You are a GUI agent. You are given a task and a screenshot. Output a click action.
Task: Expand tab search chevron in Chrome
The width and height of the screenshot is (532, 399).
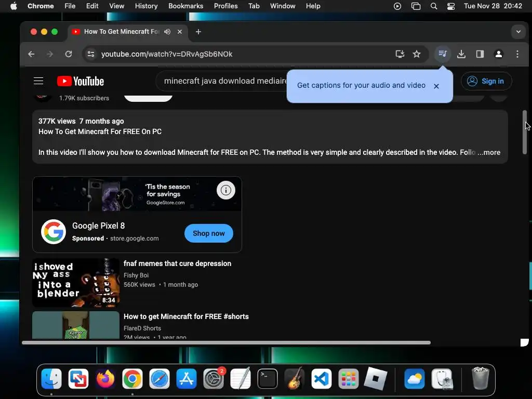518,32
